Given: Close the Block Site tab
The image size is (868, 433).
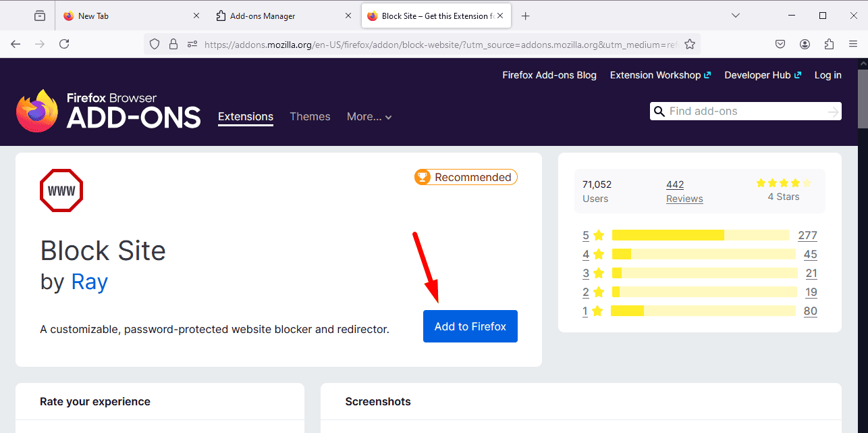Looking at the screenshot, I should pyautogui.click(x=501, y=16).
